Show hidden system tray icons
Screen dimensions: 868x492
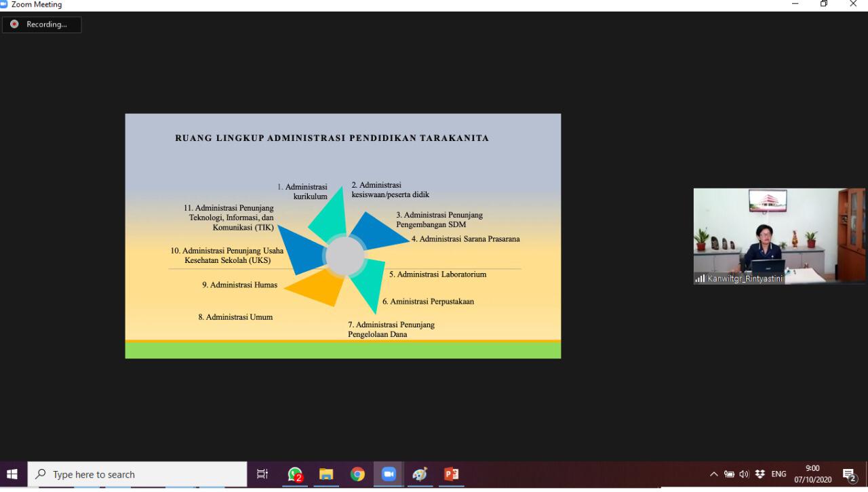714,474
